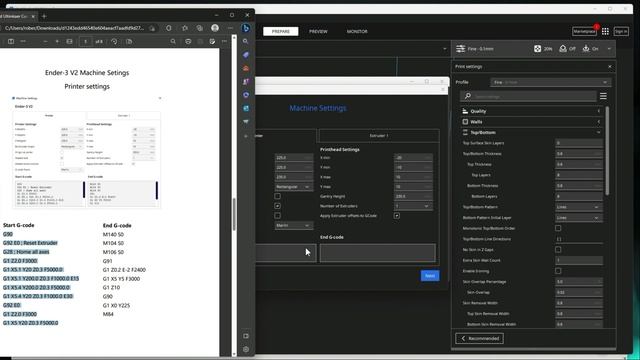Open the shopping tag icon in Edge sidebar
This screenshot has width=640, height=360.
point(246,55)
